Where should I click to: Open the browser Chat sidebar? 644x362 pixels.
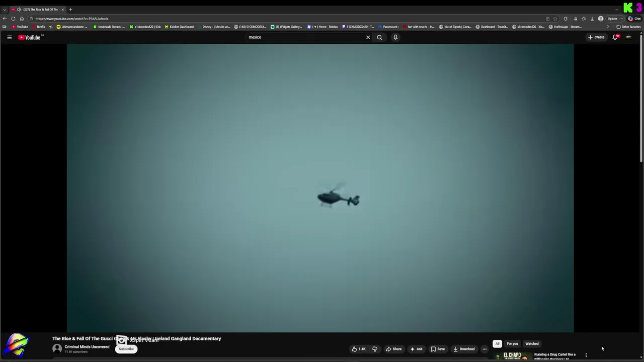coord(634,19)
